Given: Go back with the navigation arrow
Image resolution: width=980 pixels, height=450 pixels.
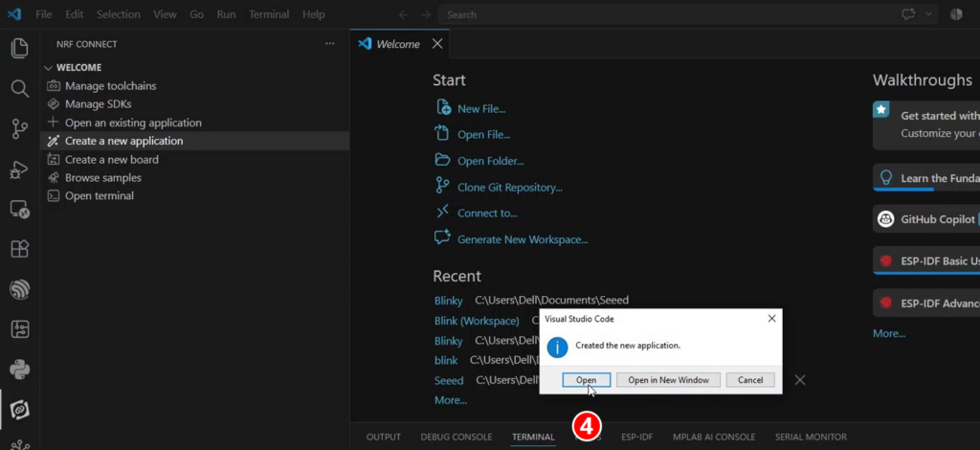Looking at the screenshot, I should [405, 14].
